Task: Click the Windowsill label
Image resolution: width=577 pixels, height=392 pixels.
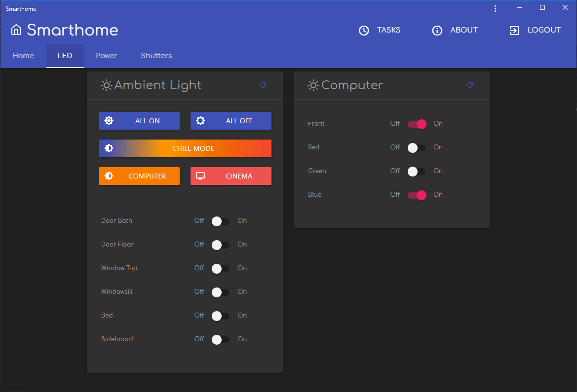Action: (117, 291)
